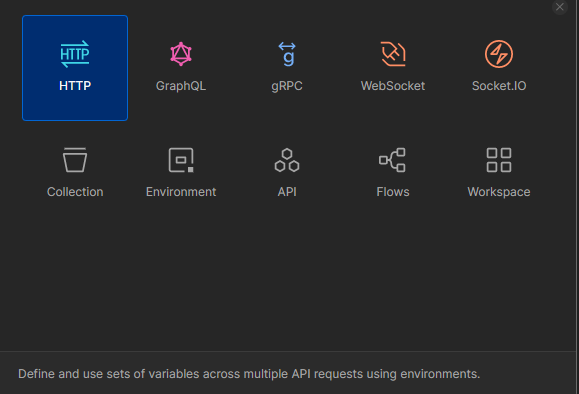This screenshot has height=394, width=579.
Task: Select the Workspace grid icon
Action: pos(499,160)
